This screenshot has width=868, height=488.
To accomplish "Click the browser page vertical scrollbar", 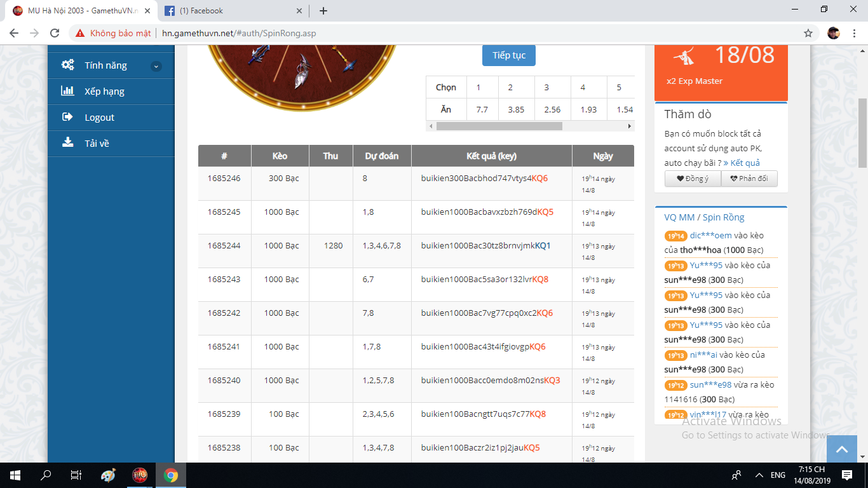I will pos(863,133).
